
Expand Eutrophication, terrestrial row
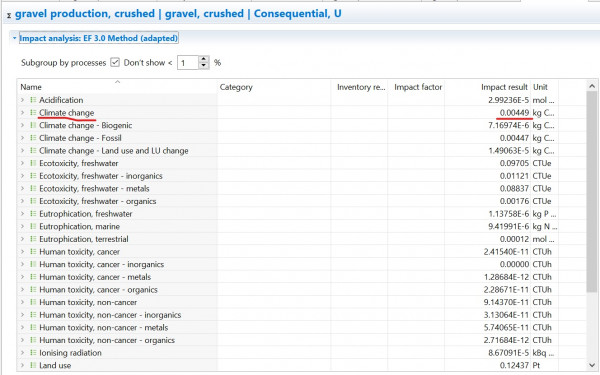[22, 239]
